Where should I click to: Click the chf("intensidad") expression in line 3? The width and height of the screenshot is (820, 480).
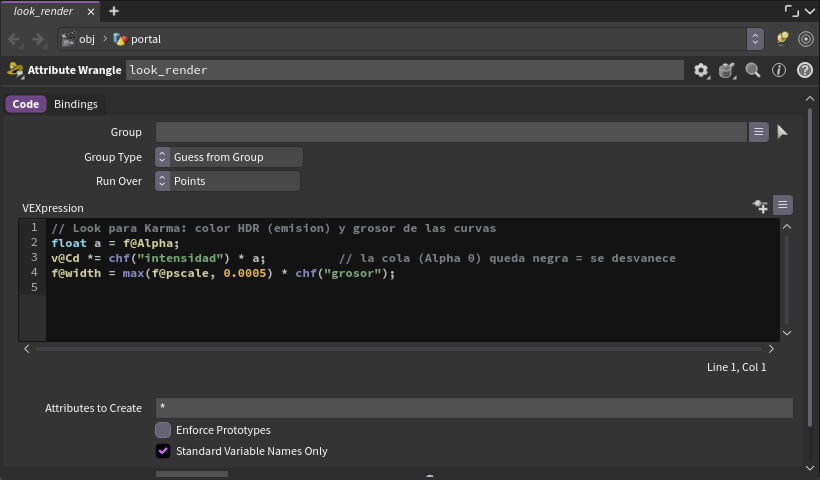[169, 258]
